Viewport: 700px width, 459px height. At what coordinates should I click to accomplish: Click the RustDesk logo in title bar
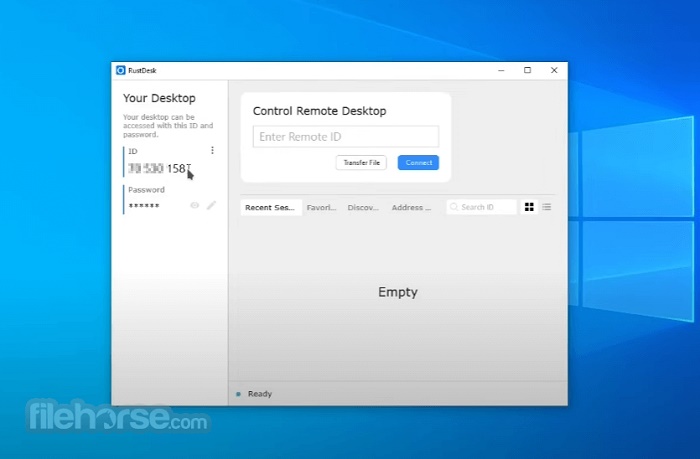(x=121, y=70)
